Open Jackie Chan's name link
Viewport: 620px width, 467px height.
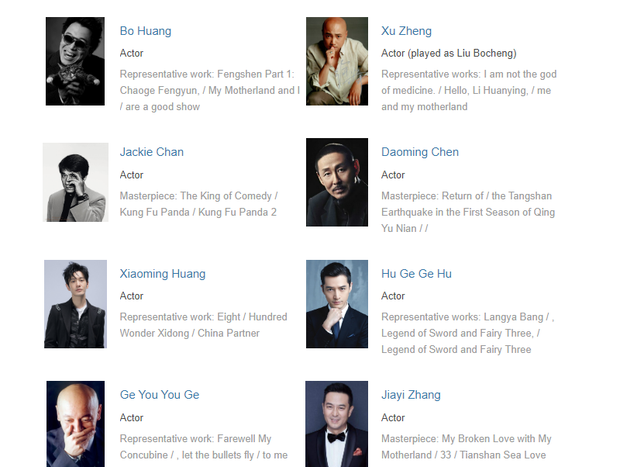[x=151, y=152]
